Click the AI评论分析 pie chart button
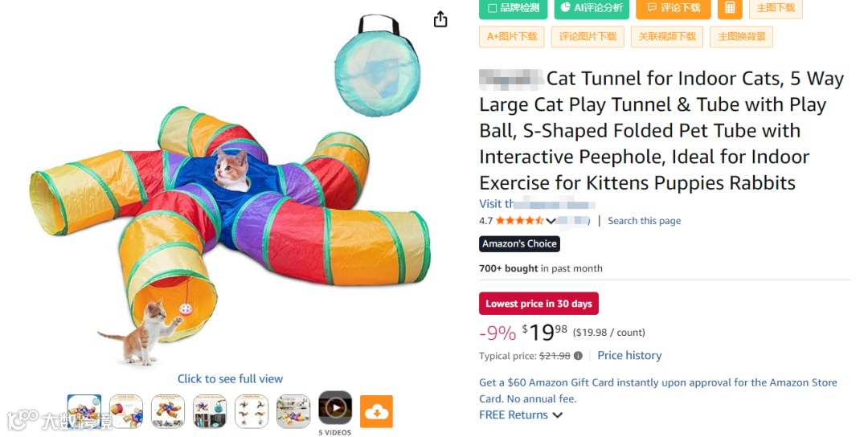This screenshot has height=437, width=868. click(591, 8)
